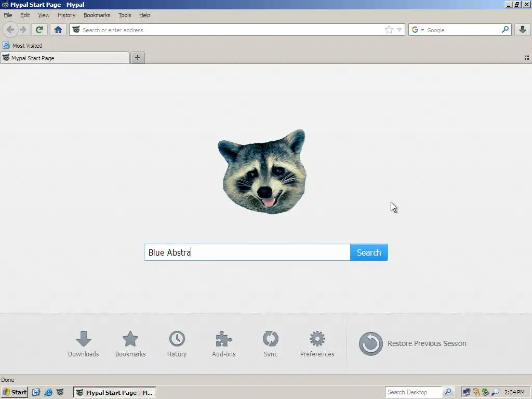532x399 pixels.
Task: Open History from the start page launcher
Action: click(x=177, y=344)
